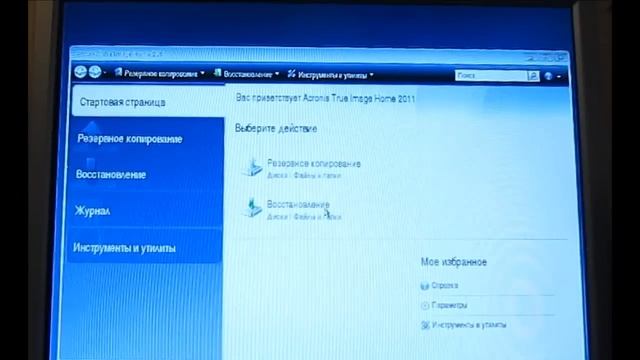Open the Восстановление toolbar menu
The width and height of the screenshot is (640, 360).
click(247, 74)
